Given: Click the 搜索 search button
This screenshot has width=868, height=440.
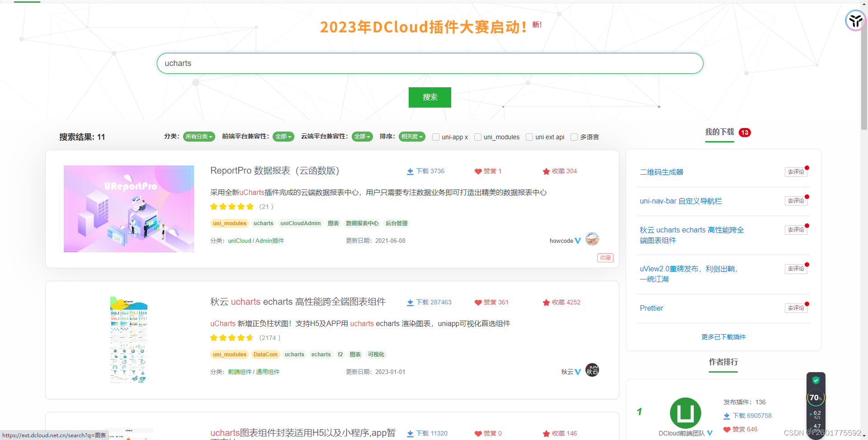Looking at the screenshot, I should tap(429, 97).
